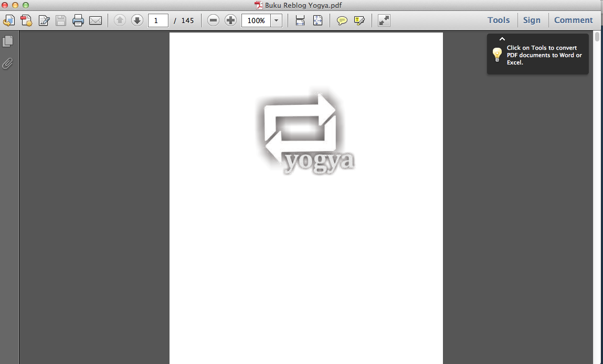The width and height of the screenshot is (603, 364).
Task: Minimize the window with the yellow button
Action: point(15,5)
